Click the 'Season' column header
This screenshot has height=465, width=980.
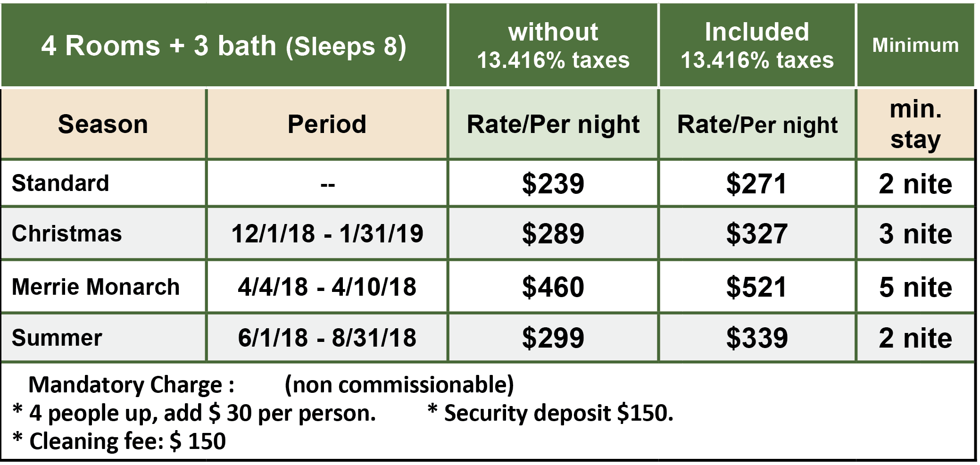(103, 125)
